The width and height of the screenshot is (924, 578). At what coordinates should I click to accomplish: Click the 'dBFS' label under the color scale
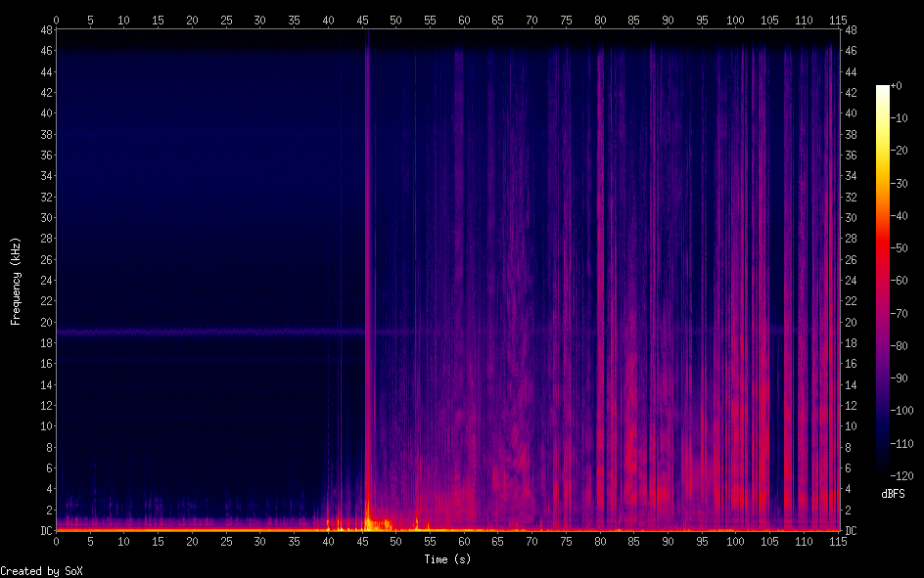(892, 494)
